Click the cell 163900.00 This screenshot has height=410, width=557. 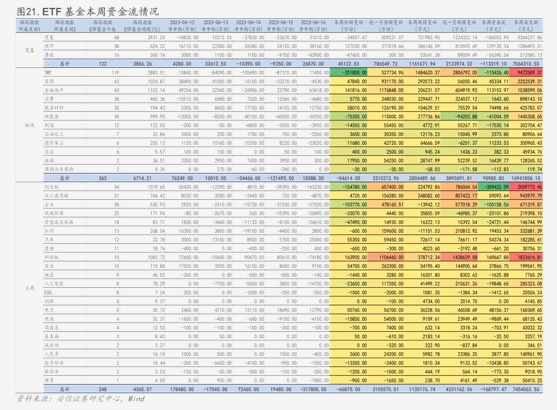click(x=348, y=257)
